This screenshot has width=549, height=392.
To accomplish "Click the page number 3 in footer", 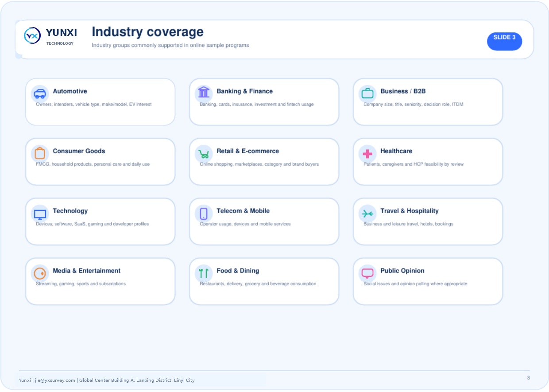I will point(528,378).
